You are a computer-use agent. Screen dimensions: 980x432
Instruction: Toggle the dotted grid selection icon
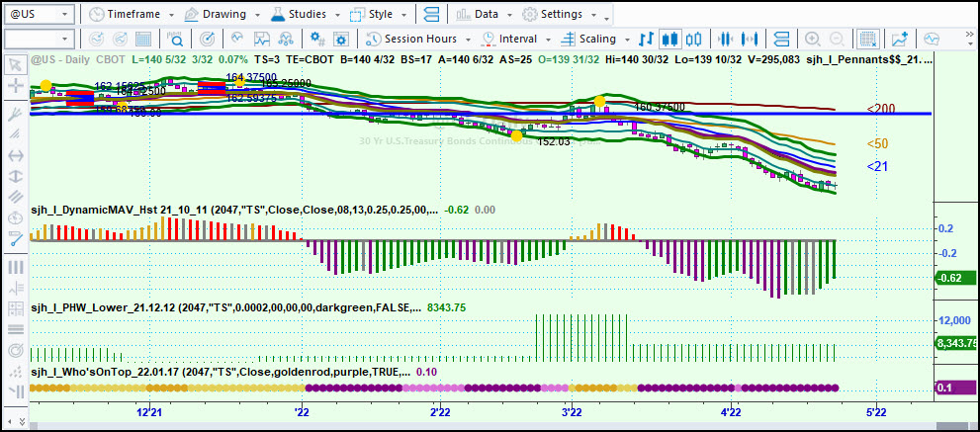867,39
